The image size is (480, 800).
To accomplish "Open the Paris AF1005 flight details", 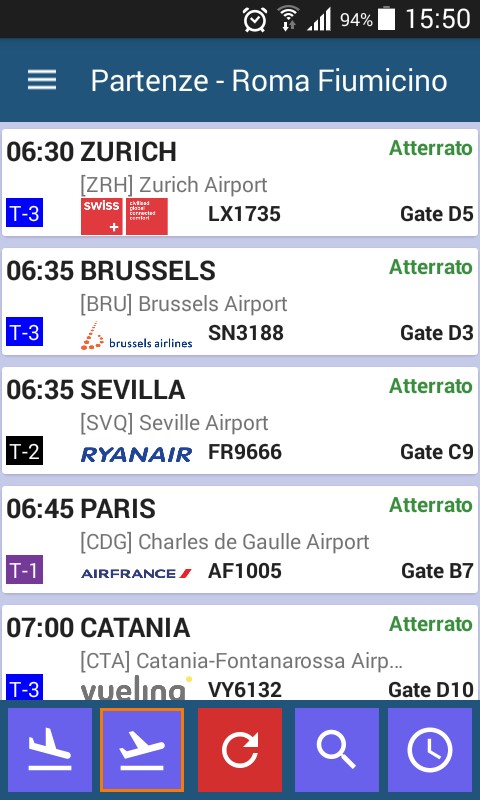I will [x=240, y=539].
